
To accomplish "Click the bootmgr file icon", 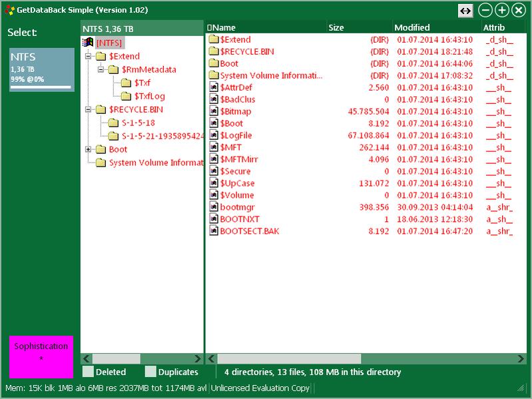I will coord(214,206).
